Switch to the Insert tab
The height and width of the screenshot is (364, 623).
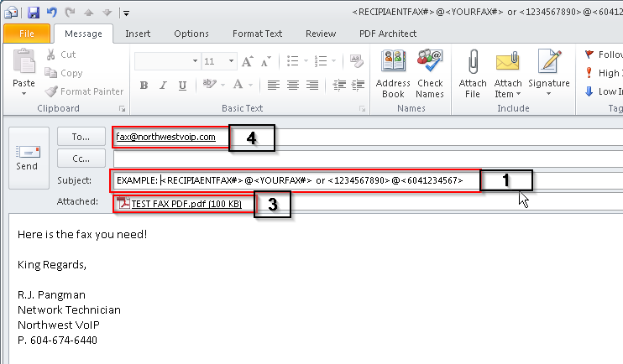pos(138,34)
